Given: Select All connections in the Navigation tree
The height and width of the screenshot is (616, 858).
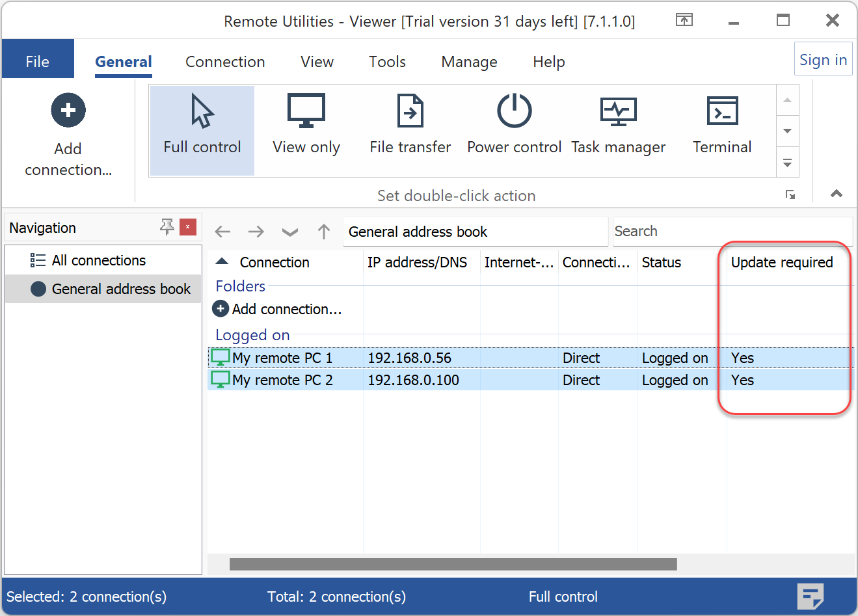Looking at the screenshot, I should [98, 261].
